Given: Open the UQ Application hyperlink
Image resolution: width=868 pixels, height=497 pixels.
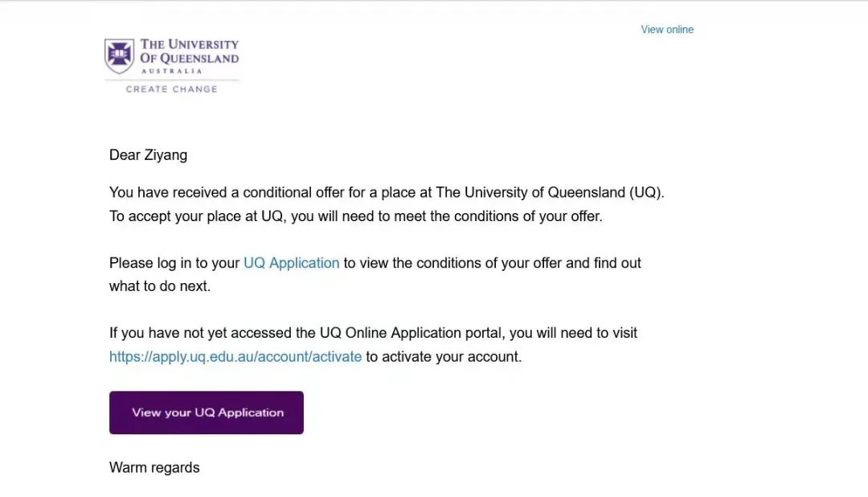Looking at the screenshot, I should [x=291, y=263].
